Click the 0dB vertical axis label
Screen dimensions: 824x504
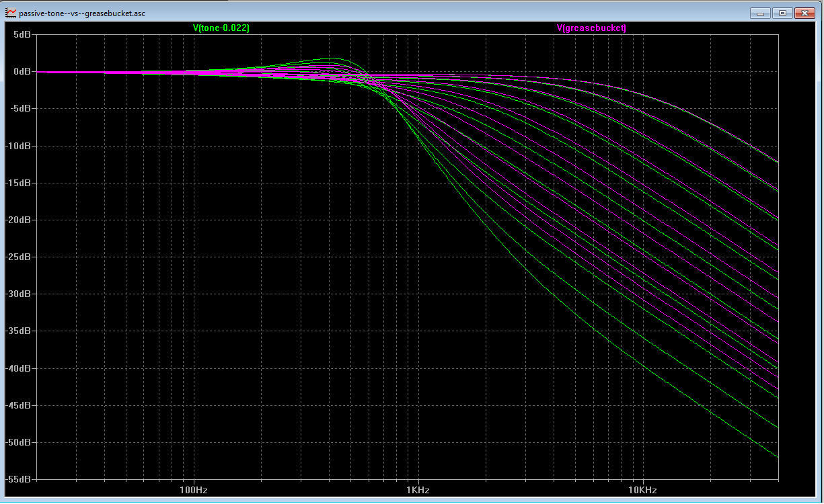pyautogui.click(x=22, y=71)
